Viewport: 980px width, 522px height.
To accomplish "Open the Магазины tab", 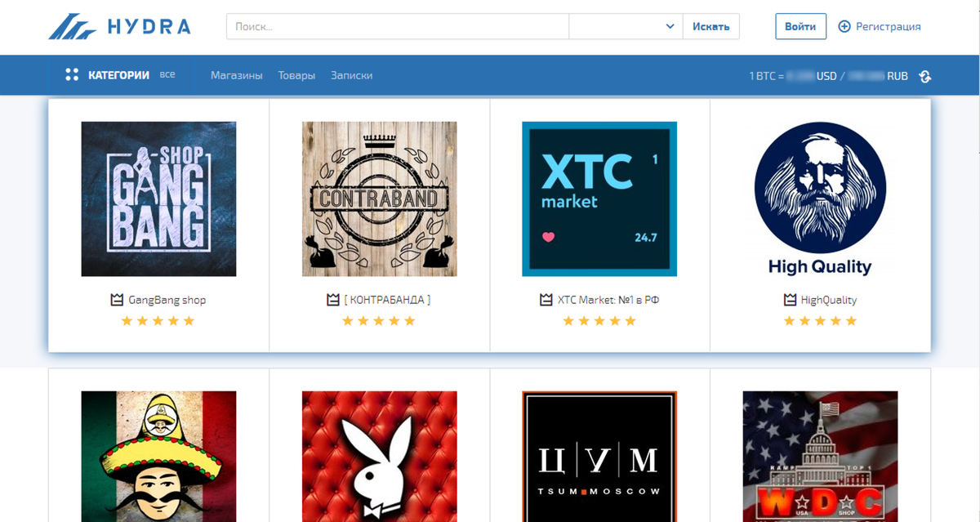I will (x=237, y=75).
